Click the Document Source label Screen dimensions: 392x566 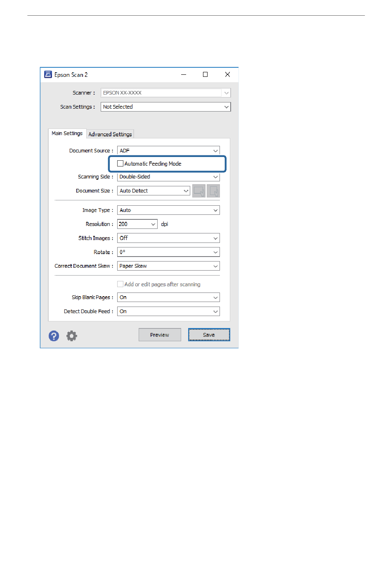[91, 151]
